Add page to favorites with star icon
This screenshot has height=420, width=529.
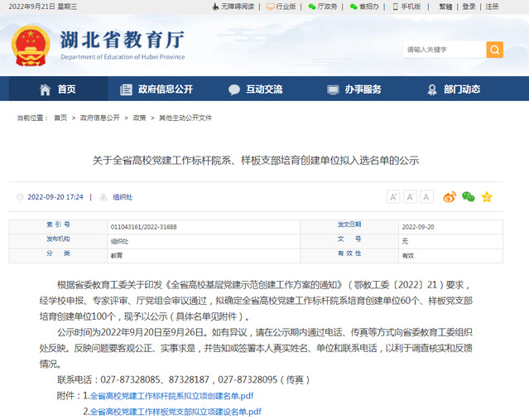tap(487, 197)
